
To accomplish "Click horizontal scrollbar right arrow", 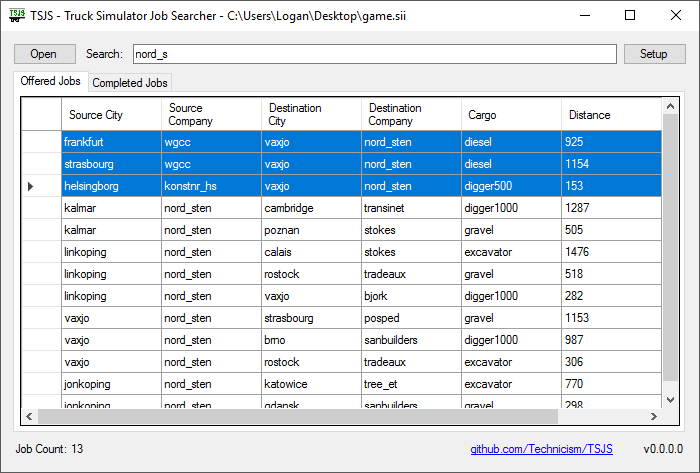I will [653, 416].
